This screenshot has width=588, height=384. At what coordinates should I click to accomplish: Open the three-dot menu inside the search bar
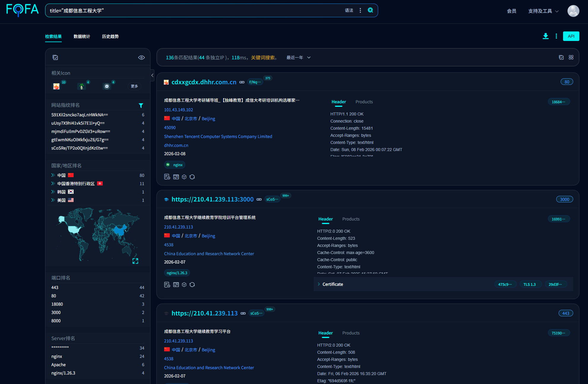coord(360,10)
